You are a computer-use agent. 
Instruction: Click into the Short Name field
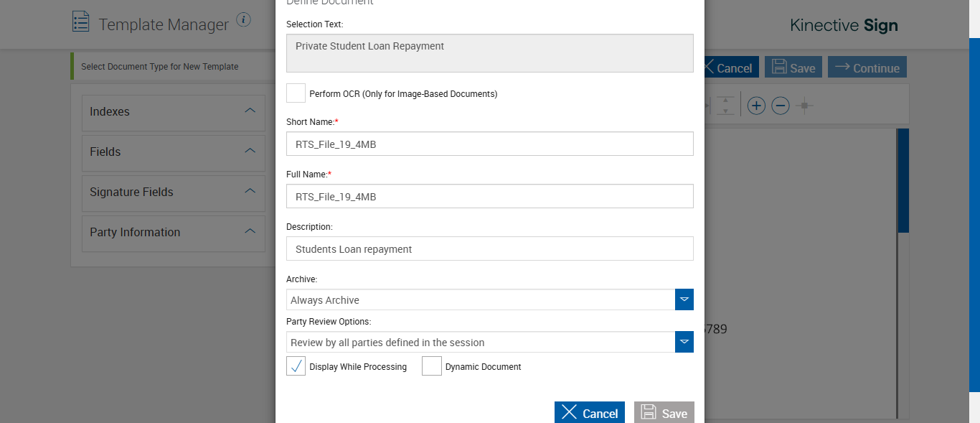(489, 144)
